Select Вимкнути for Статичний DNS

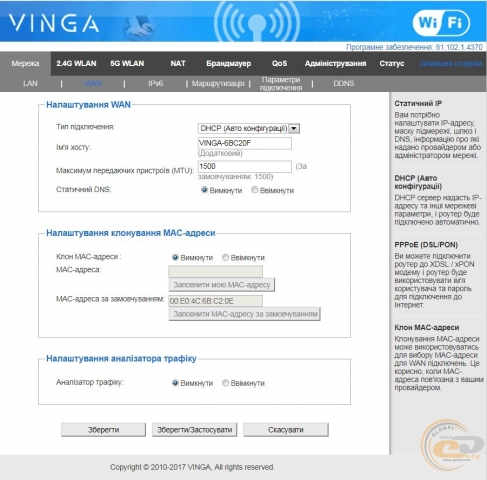[204, 190]
